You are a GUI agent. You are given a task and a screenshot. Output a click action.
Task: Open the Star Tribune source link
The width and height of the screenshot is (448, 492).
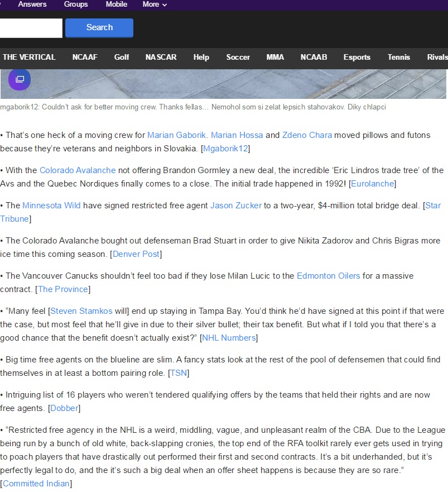tap(433, 206)
